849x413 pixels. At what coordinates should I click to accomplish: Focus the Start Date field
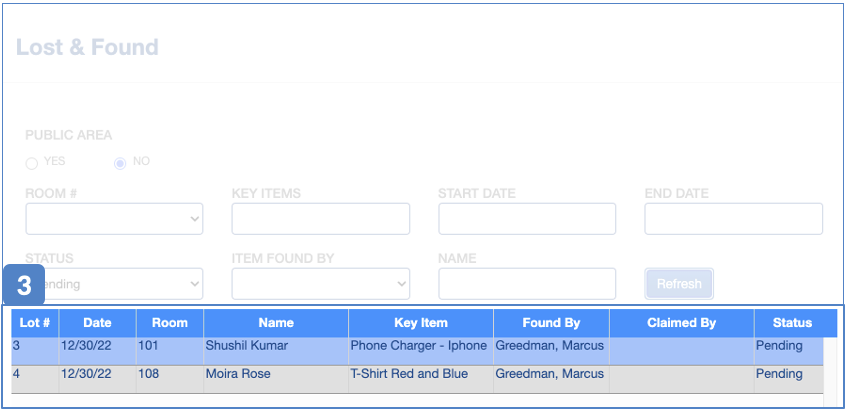(x=526, y=219)
